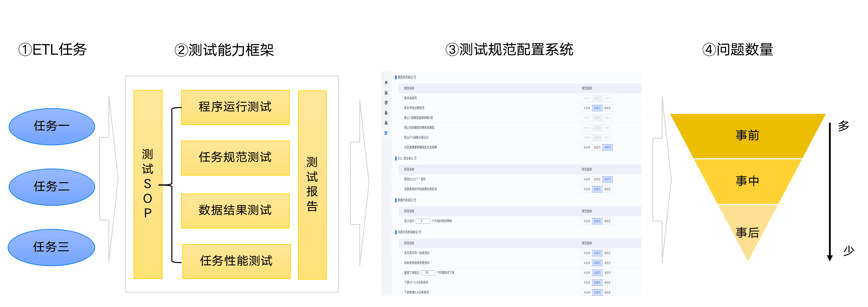This screenshot has height=307, width=868.
Task: Select the 事中 funnel segment
Action: click(x=747, y=182)
